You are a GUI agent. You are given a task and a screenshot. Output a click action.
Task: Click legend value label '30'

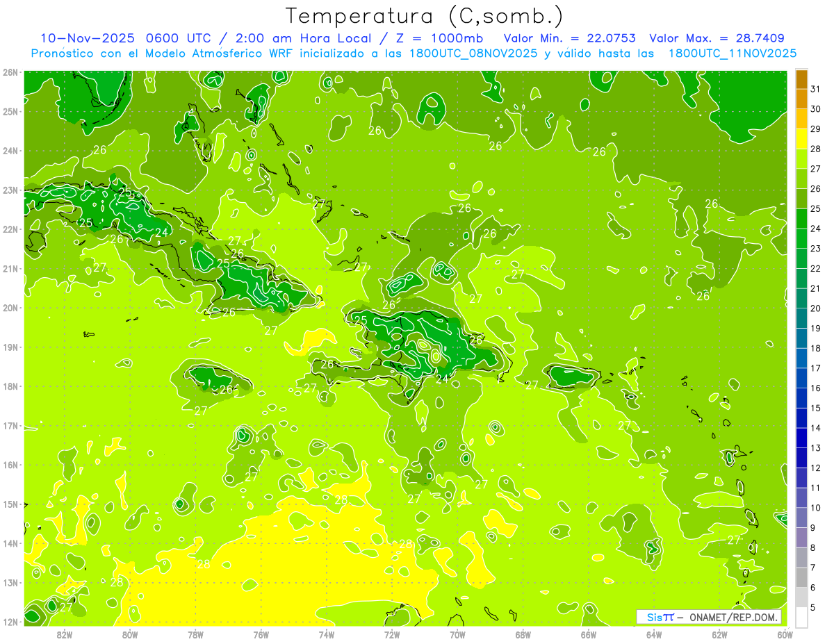click(x=815, y=108)
